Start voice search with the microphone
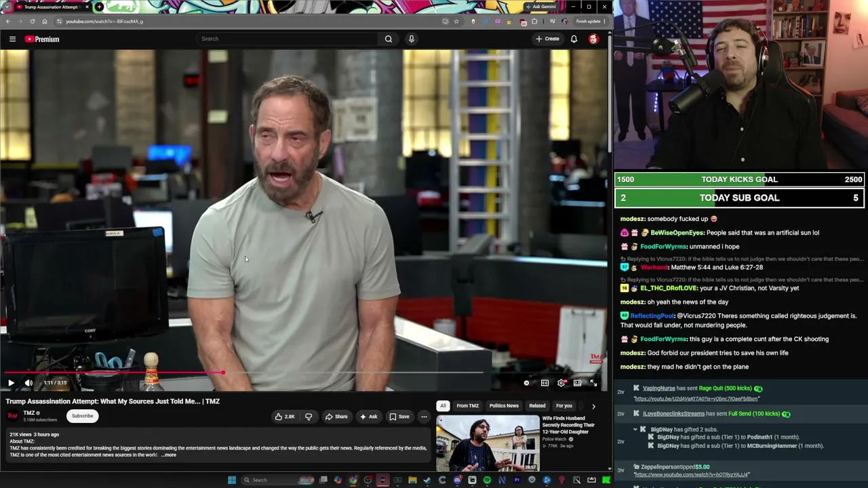 (411, 39)
